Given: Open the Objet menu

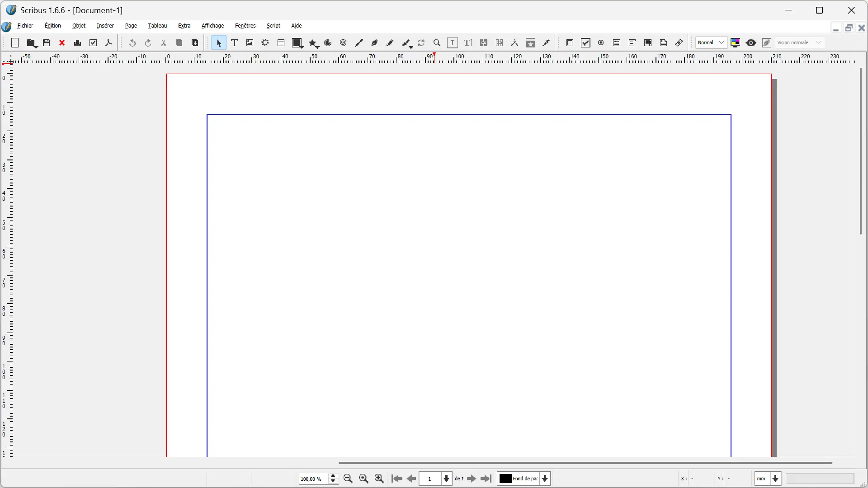Looking at the screenshot, I should (x=79, y=26).
